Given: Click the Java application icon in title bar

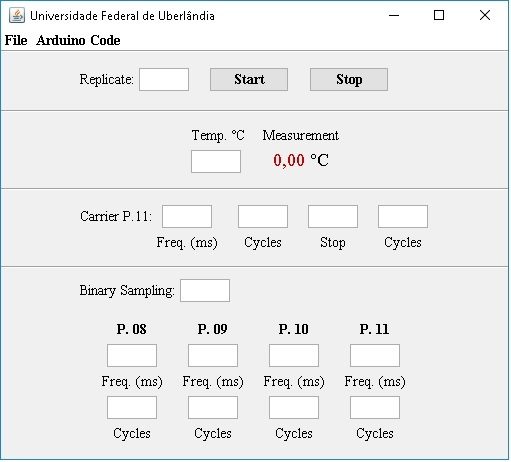Looking at the screenshot, I should (17, 15).
